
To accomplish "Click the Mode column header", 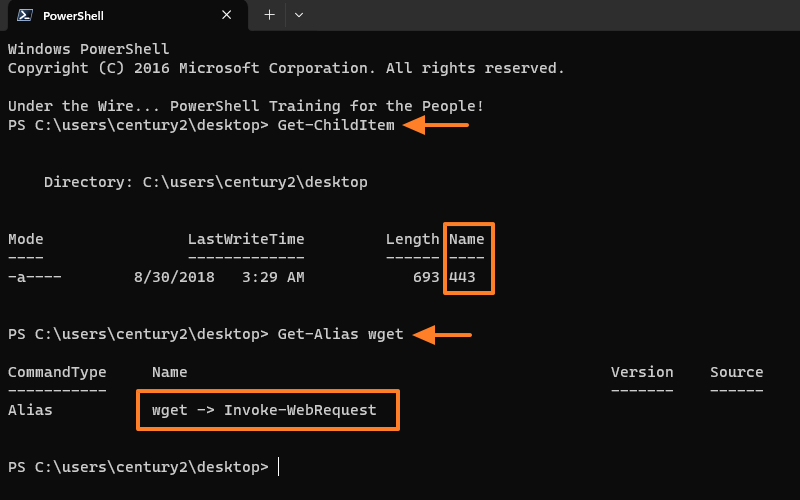I will 26,240.
